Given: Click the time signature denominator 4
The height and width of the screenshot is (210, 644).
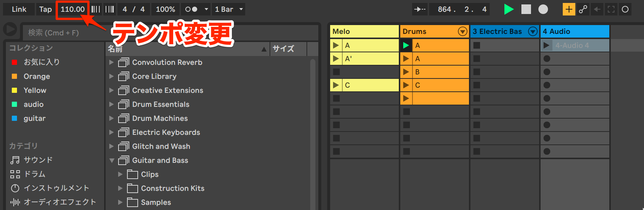Looking at the screenshot, I should tap(143, 9).
